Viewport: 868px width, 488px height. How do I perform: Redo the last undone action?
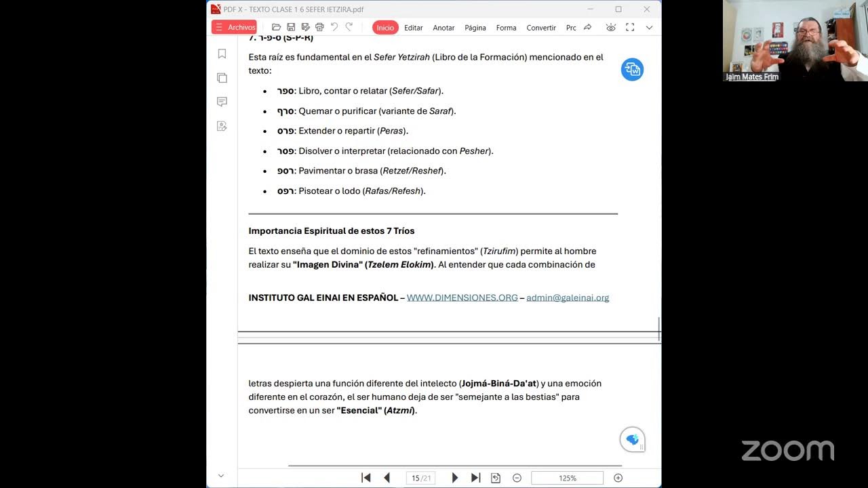click(x=349, y=27)
